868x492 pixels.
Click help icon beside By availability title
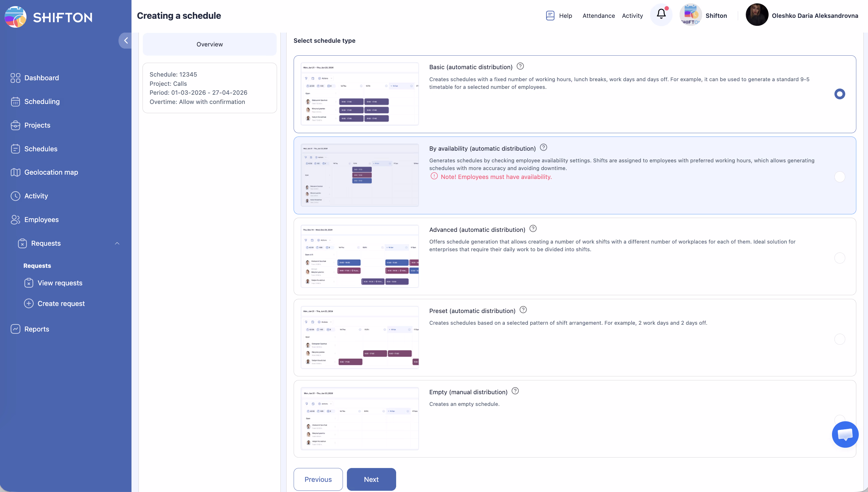(543, 148)
